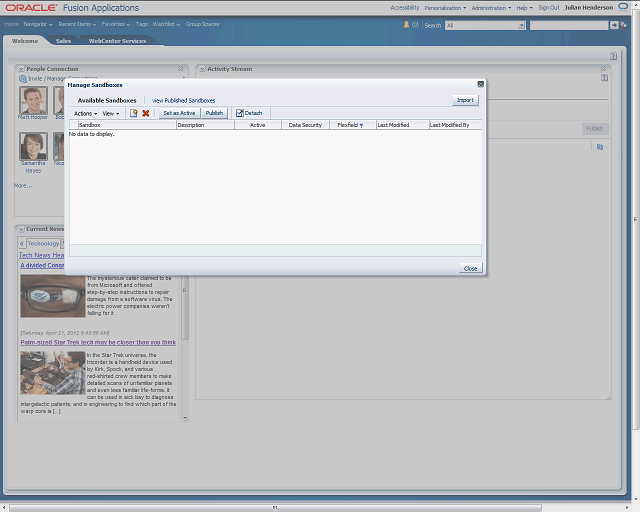This screenshot has height=512, width=640.
Task: Click the horizontal scrollbar at page bottom
Action: (276, 508)
